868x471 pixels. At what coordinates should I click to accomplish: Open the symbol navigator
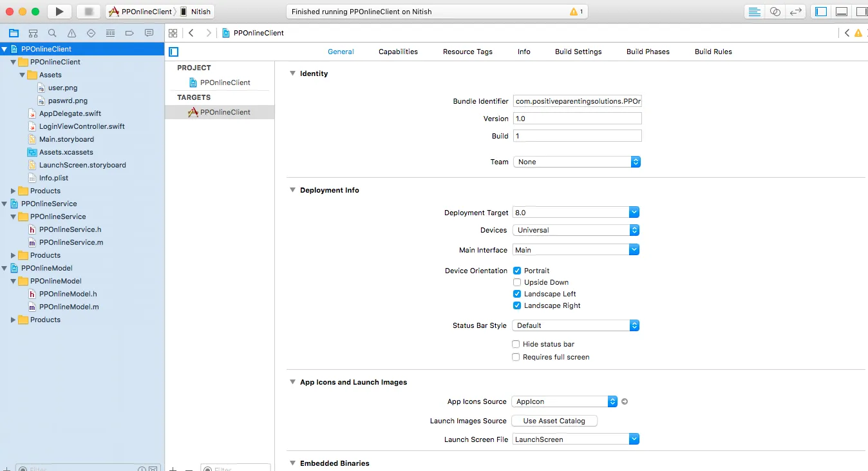(x=33, y=33)
